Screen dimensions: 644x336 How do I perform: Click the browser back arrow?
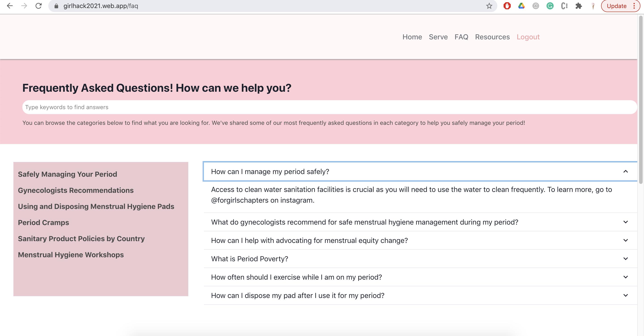[x=9, y=6]
